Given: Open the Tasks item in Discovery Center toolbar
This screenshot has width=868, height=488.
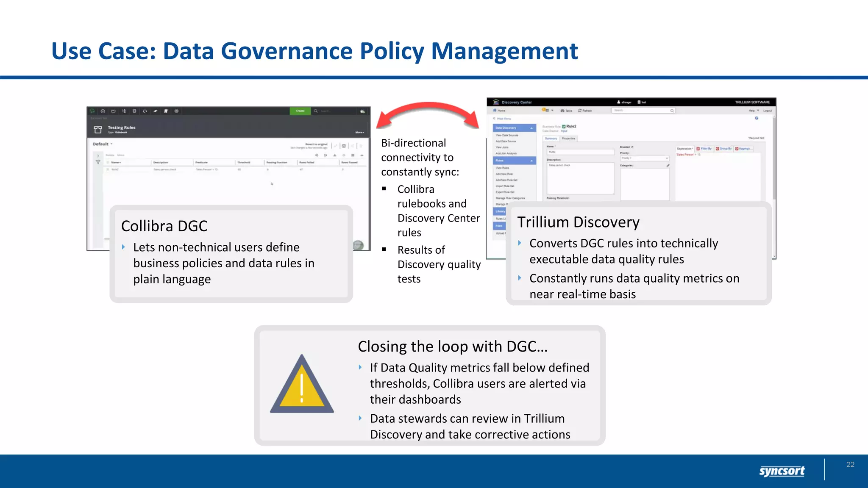Looking at the screenshot, I should click(566, 111).
